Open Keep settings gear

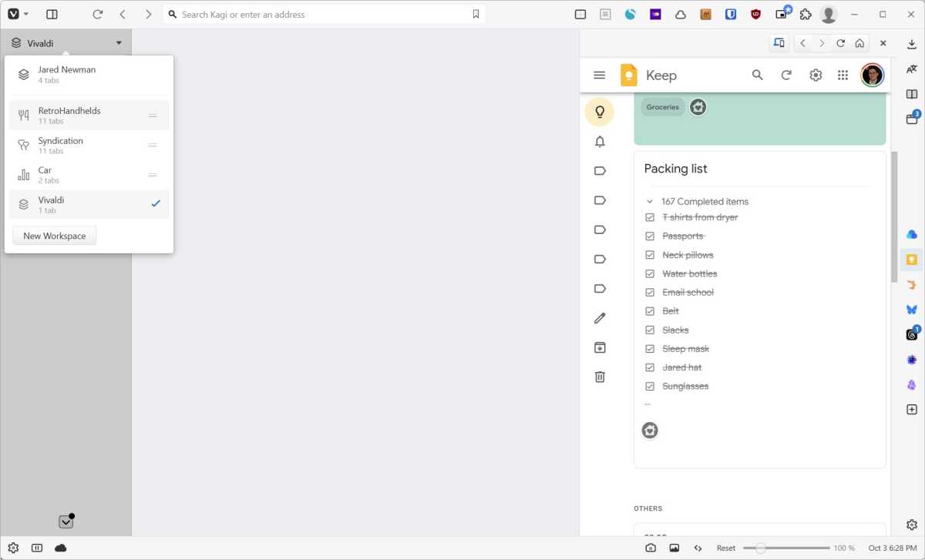pyautogui.click(x=816, y=75)
